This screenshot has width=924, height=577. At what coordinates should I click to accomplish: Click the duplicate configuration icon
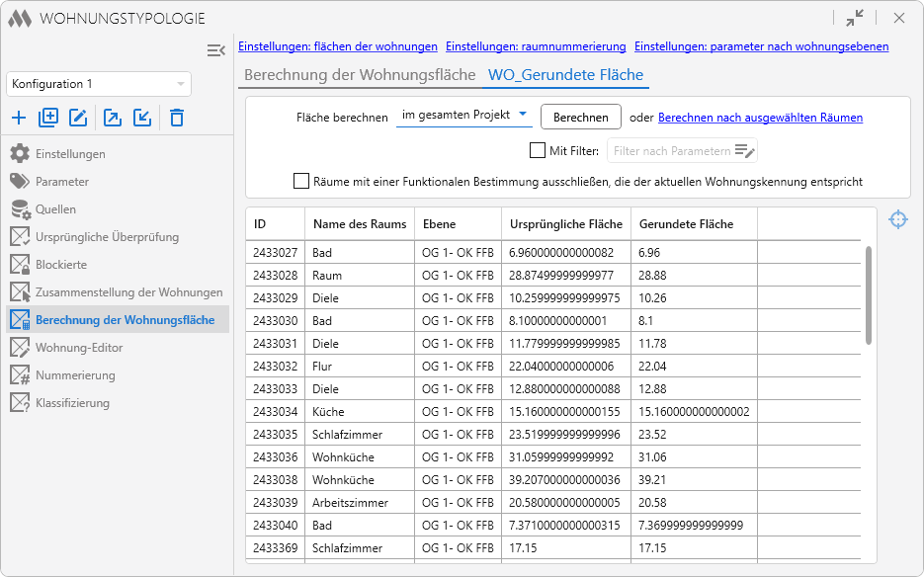(x=48, y=118)
